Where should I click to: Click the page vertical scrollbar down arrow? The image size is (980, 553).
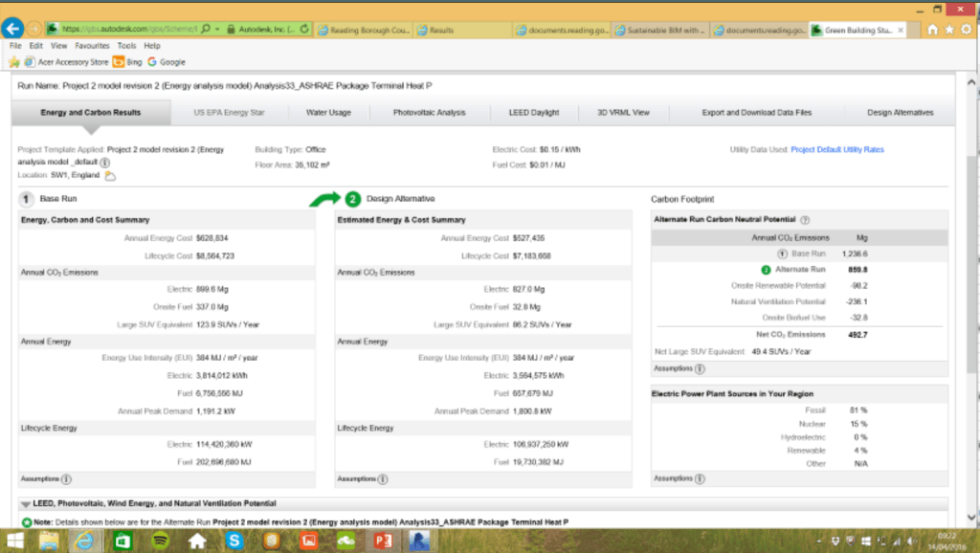click(971, 518)
